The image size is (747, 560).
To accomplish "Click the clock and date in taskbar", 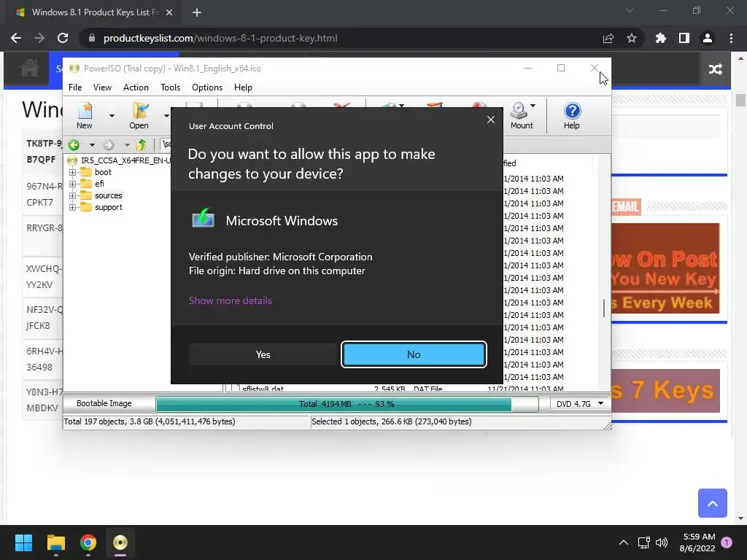I will (698, 542).
